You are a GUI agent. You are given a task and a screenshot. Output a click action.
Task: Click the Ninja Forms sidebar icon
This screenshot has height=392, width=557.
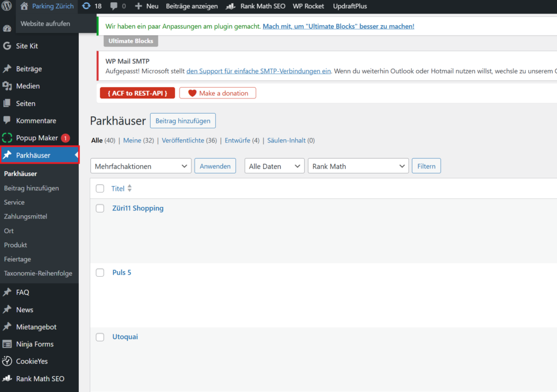[7, 344]
